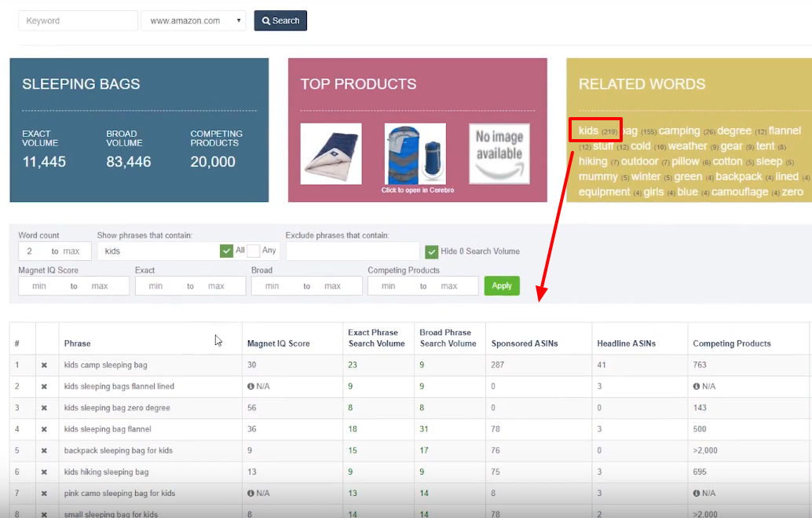Click 'No image available' product thumbnail

click(499, 153)
